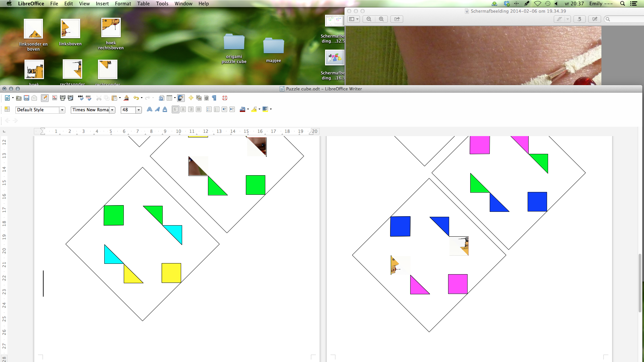
Task: Select the Spell Check icon
Action: point(80,98)
